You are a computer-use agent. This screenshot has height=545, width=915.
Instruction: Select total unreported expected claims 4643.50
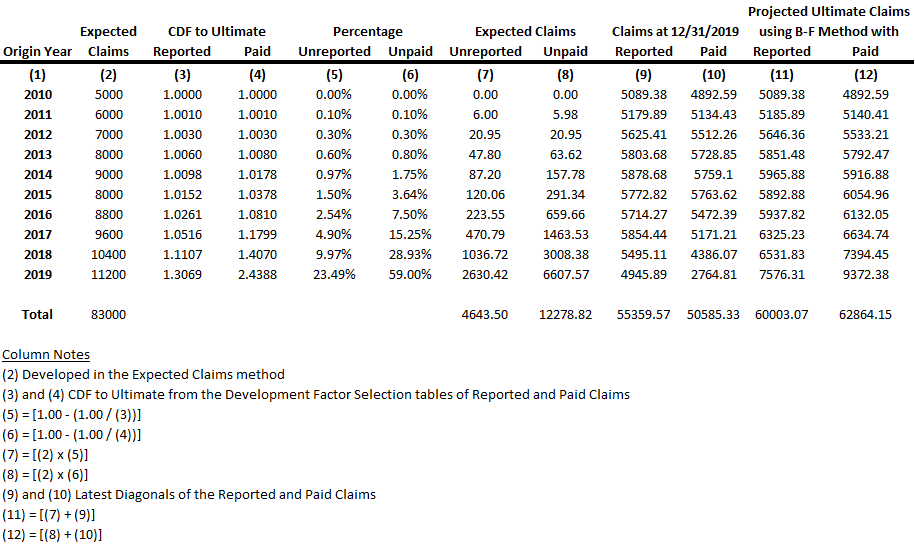pyautogui.click(x=485, y=314)
